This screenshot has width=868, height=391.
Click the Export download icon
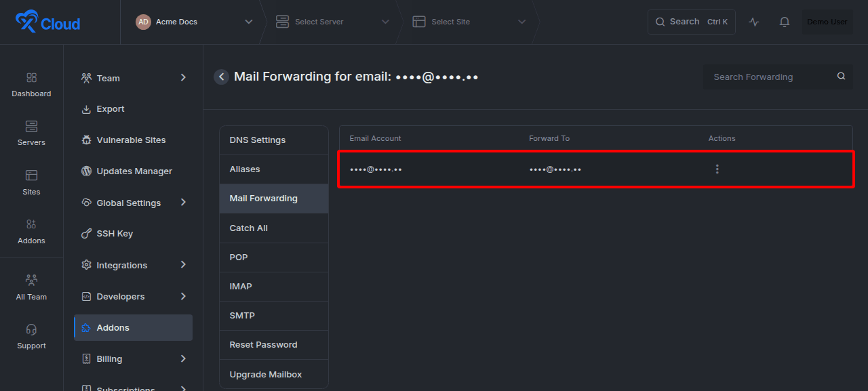(86, 109)
